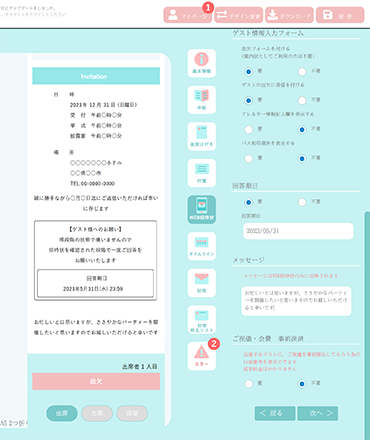This screenshot has height=440, width=370.
Task: Click the TEL:00-0000-0000 line in preview
Action: (x=92, y=184)
